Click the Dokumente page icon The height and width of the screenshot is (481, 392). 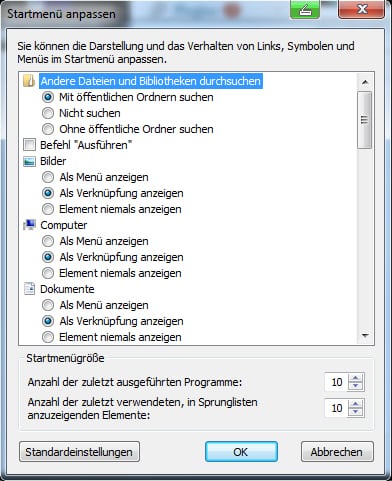pos(29,289)
